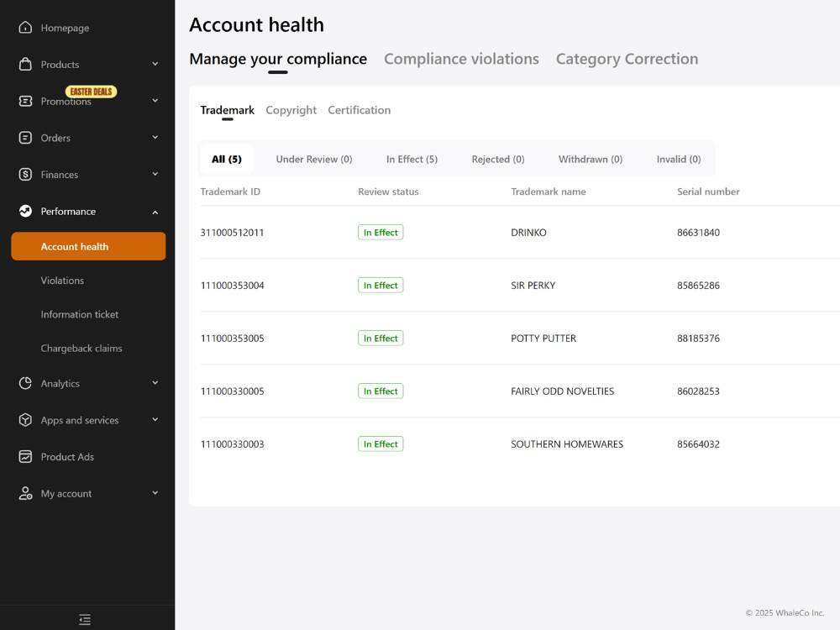The image size is (840, 630).
Task: Select Account health in sidebar
Action: pyautogui.click(x=88, y=246)
